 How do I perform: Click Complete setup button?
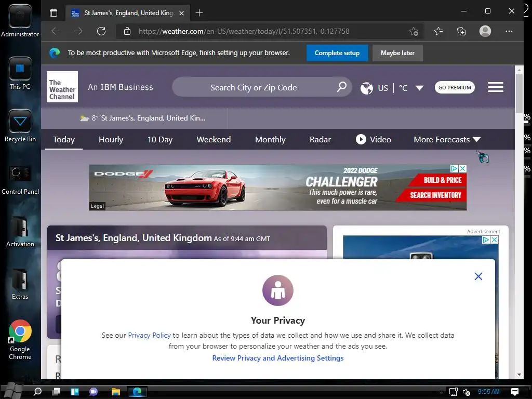(x=337, y=53)
